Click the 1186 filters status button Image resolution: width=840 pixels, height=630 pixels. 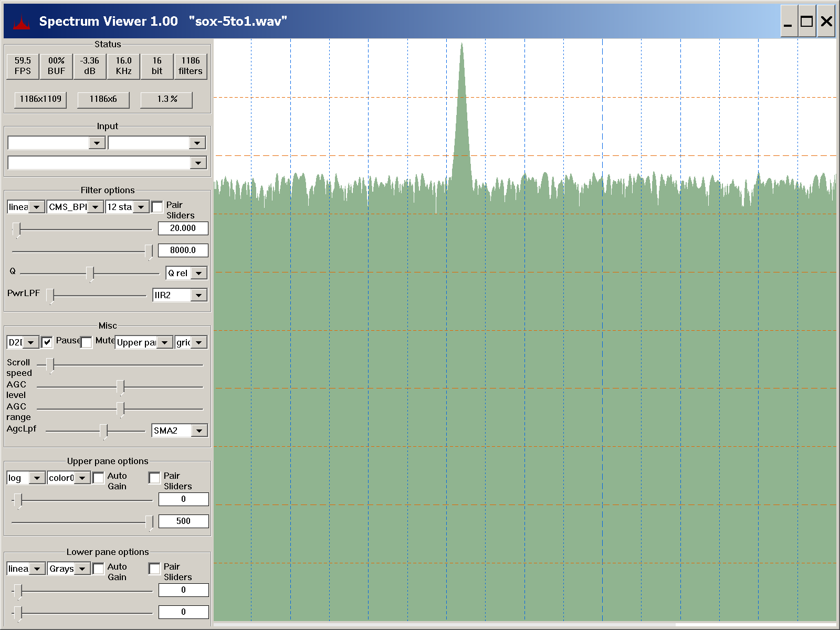190,66
